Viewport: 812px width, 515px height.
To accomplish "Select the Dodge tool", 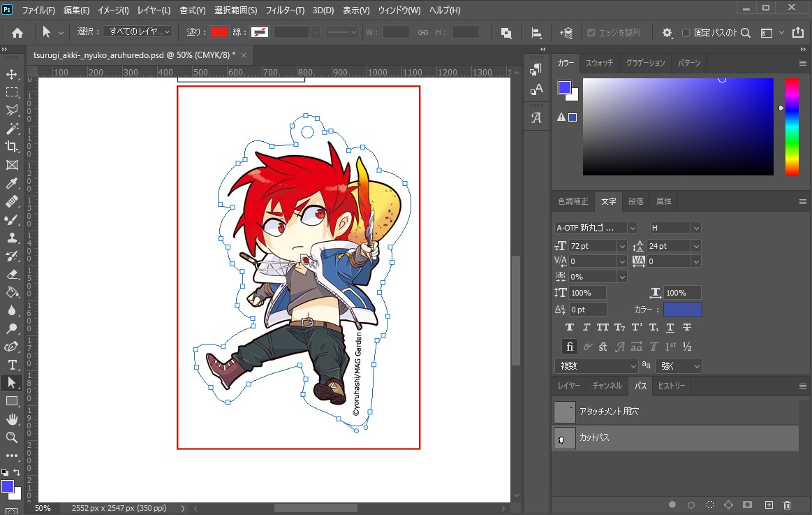I will pos(11,328).
